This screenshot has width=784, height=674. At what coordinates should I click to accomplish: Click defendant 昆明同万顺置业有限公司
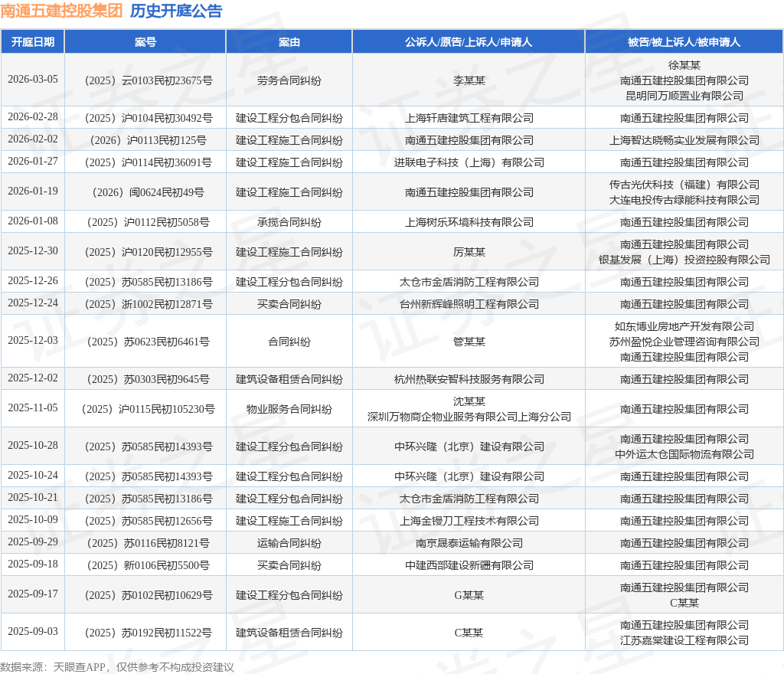(684, 96)
